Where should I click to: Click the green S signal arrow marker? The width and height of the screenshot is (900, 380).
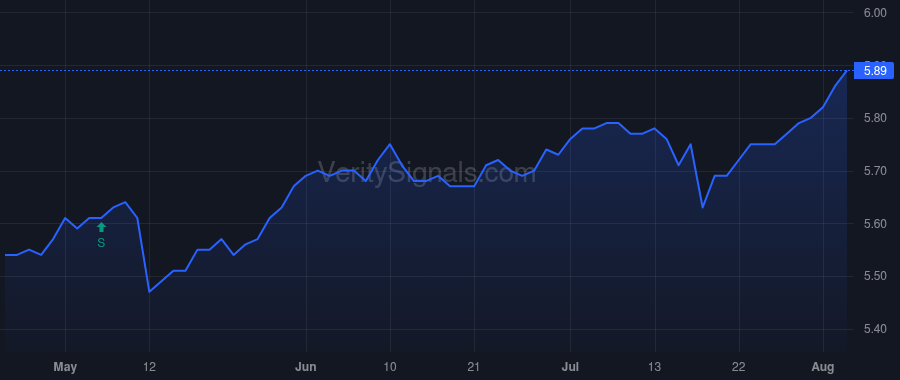point(101,227)
